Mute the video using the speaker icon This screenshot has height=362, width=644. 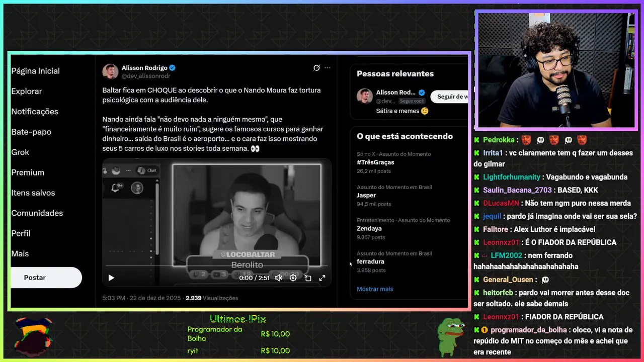278,278
